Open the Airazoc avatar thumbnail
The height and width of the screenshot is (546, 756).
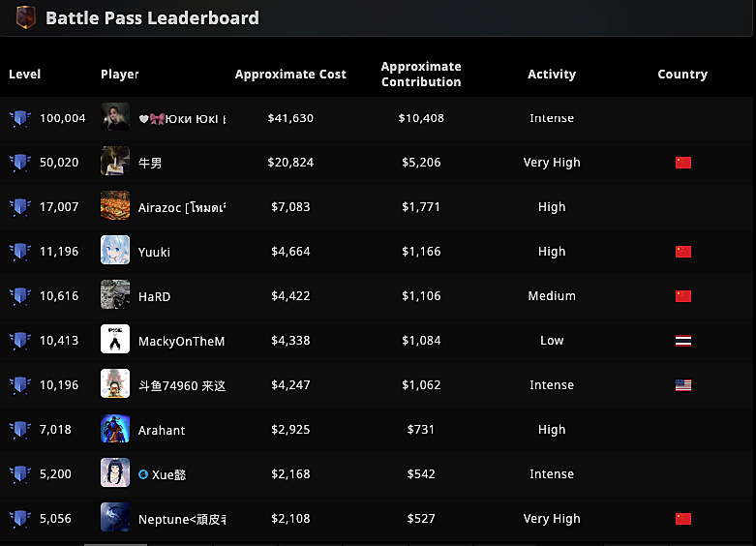point(115,206)
